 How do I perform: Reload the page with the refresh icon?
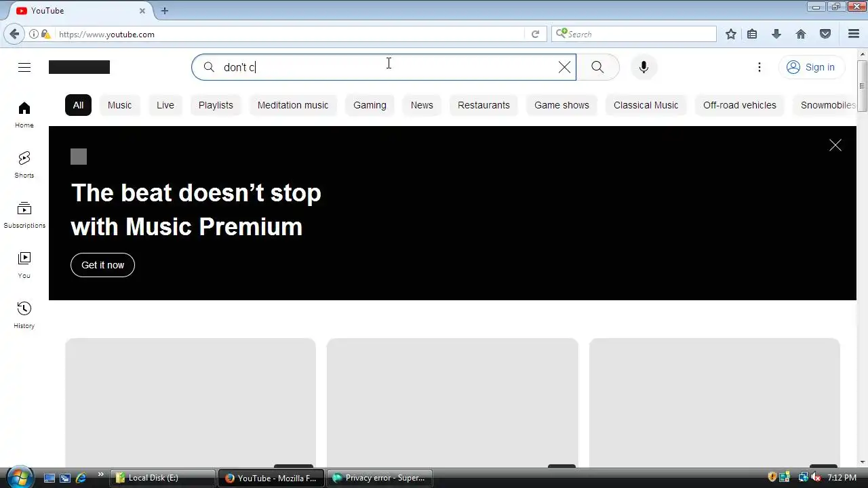coord(535,34)
